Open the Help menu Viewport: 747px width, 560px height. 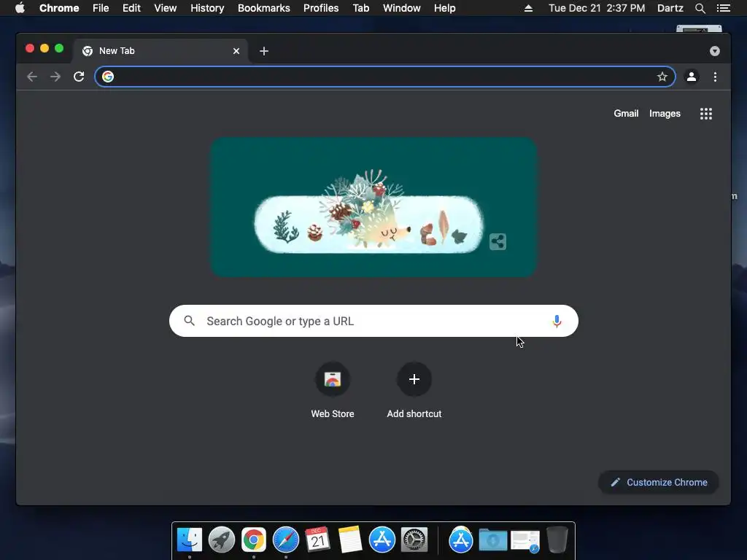click(444, 8)
